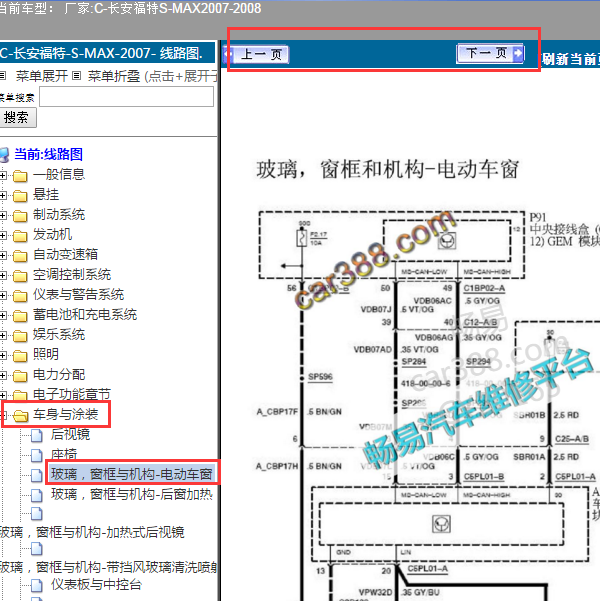Expand the 仪表与警告系统 tree node
The height and width of the screenshot is (601, 600).
[x=3, y=295]
